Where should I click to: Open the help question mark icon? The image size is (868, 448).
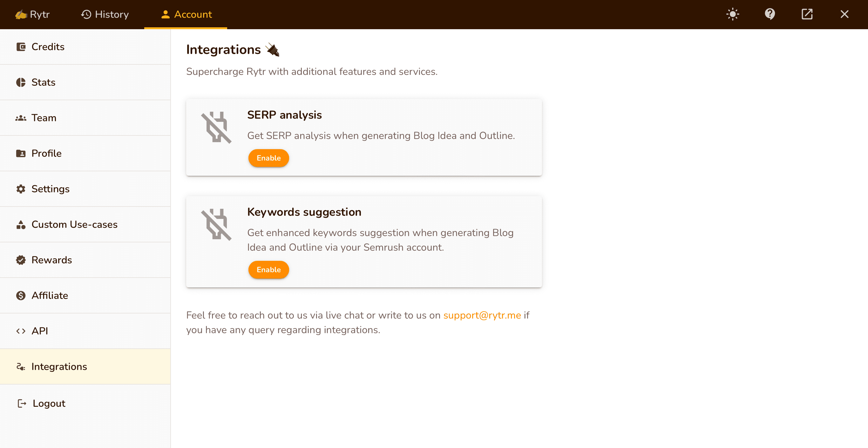point(770,15)
